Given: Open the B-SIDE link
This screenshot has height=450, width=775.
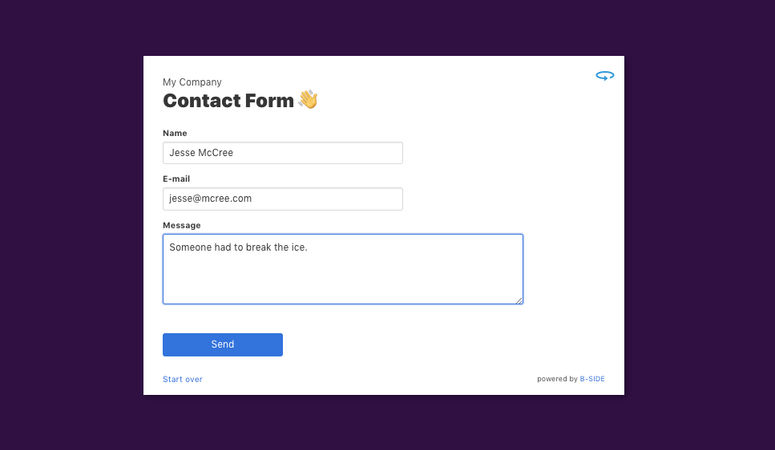Looking at the screenshot, I should click(592, 379).
